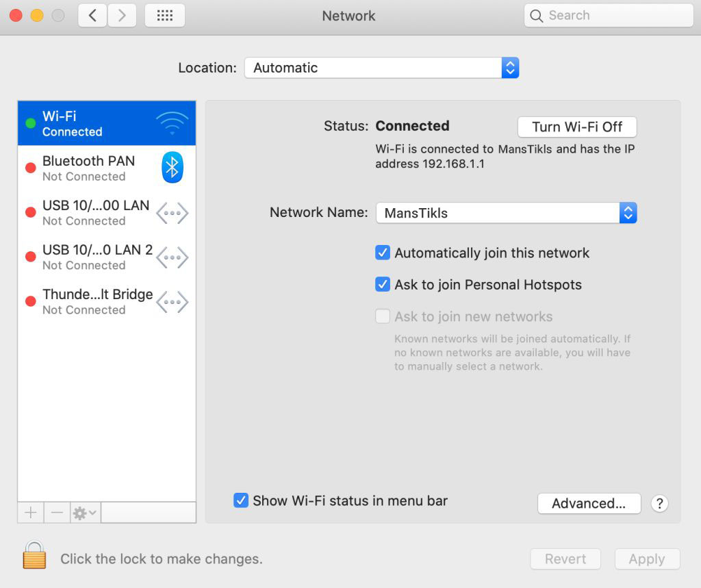The height and width of the screenshot is (588, 701).
Task: Click the Search field
Action: (x=609, y=16)
